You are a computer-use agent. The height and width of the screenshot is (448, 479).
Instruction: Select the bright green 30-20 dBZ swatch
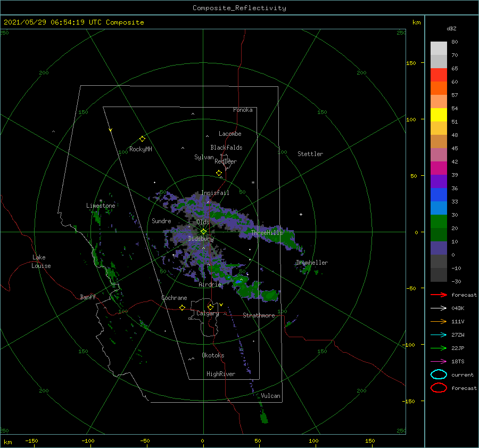pyautogui.click(x=439, y=222)
